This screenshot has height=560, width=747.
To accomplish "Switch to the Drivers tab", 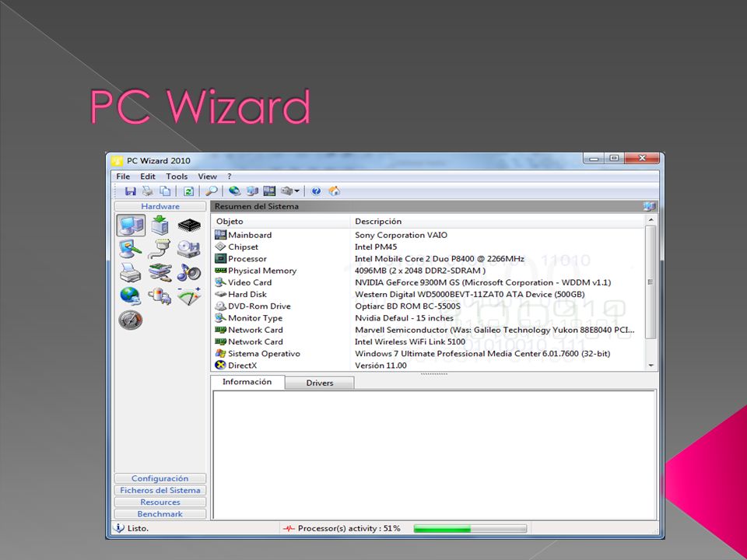I will pos(320,383).
